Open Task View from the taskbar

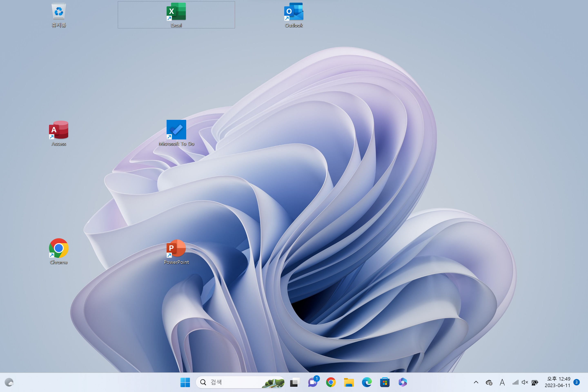295,382
